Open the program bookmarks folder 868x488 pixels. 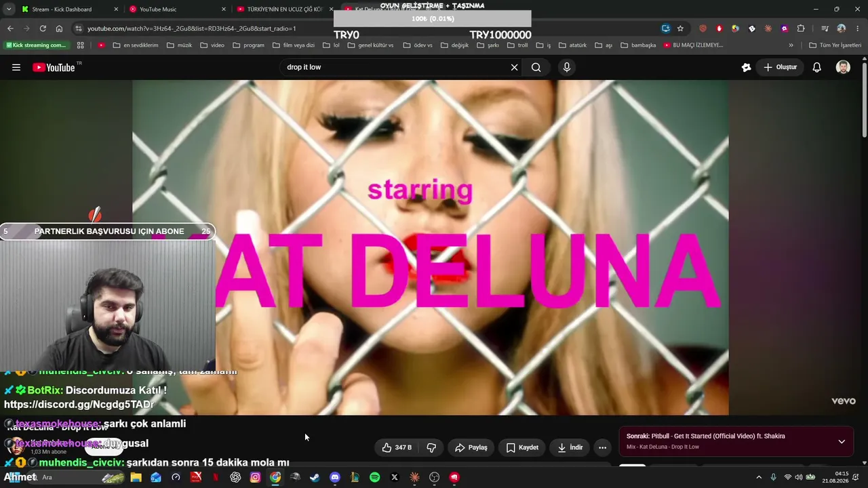tap(248, 45)
